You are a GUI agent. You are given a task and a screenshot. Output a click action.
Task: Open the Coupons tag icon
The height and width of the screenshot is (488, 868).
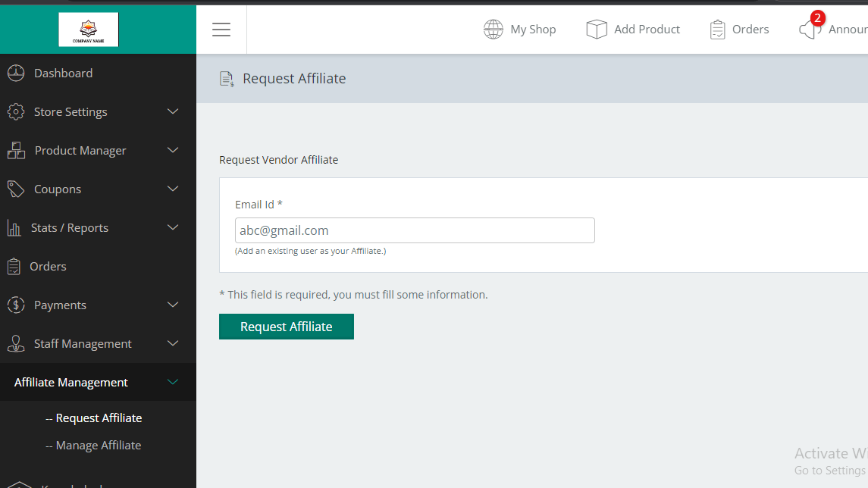(17, 189)
